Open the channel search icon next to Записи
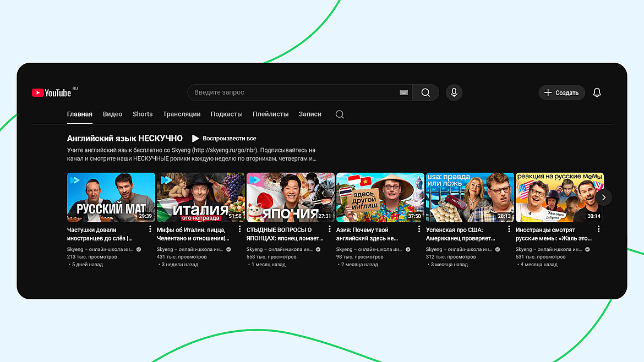 (x=339, y=114)
